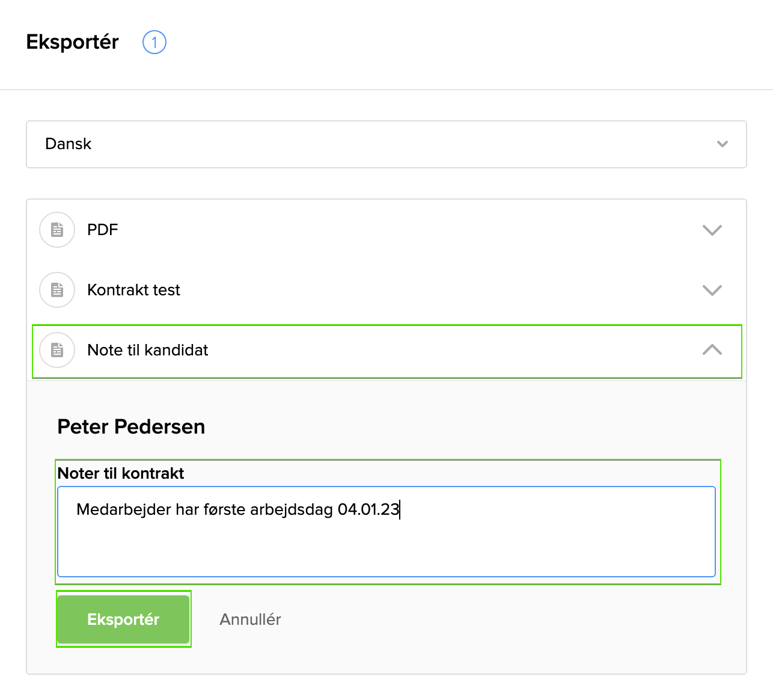Click the Annullér cancel link
This screenshot has width=773, height=700.
tap(250, 619)
